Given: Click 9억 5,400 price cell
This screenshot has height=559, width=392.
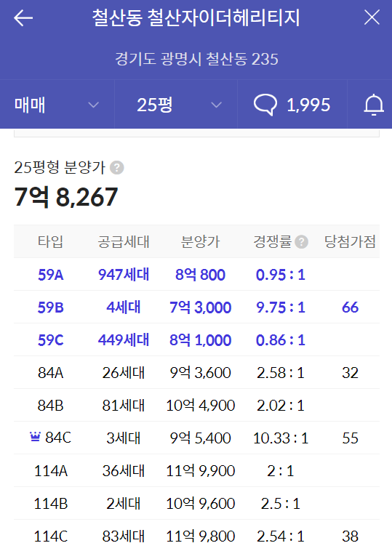Looking at the screenshot, I should [x=200, y=438].
